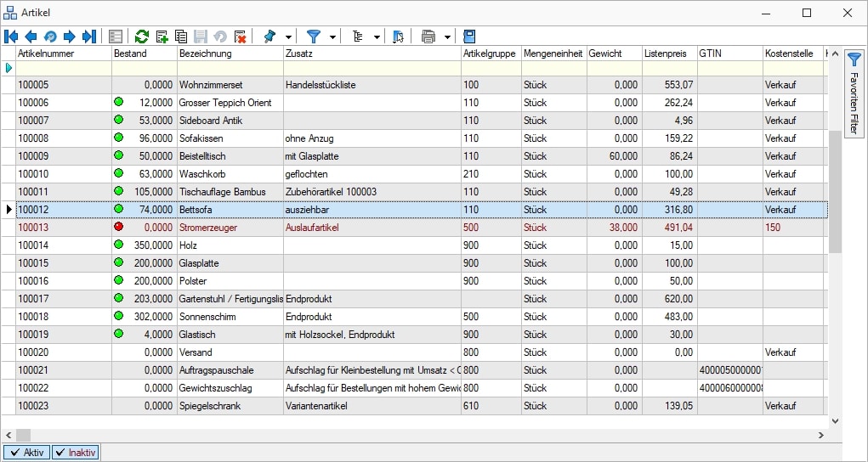The width and height of the screenshot is (868, 462).
Task: Click red status dot for Stromerzeuger
Action: 119,227
